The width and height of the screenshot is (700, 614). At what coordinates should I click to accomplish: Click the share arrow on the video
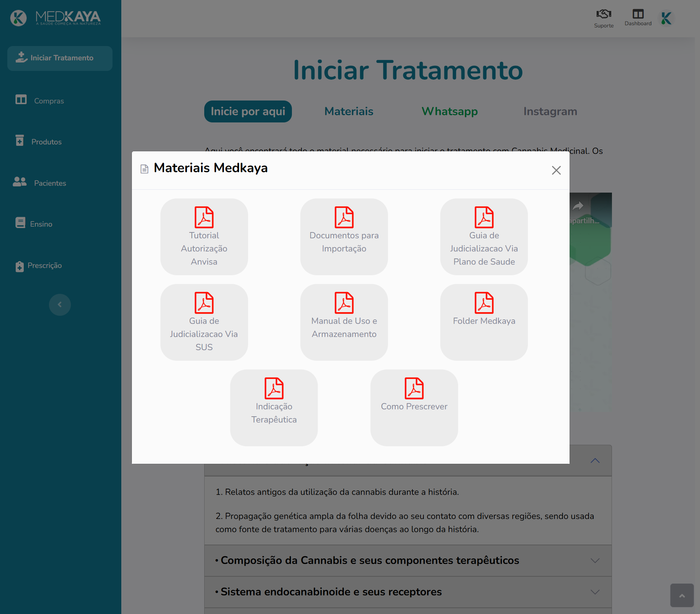tap(578, 206)
